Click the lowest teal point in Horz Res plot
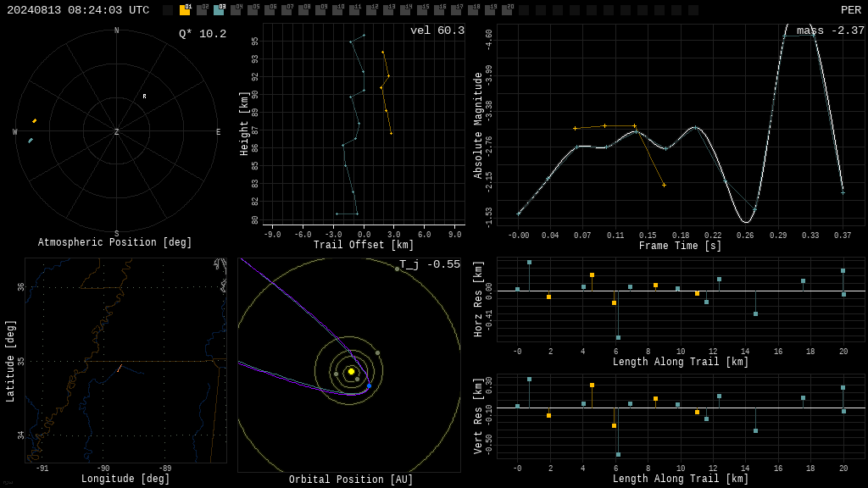The height and width of the screenshot is (488, 868). [618, 337]
